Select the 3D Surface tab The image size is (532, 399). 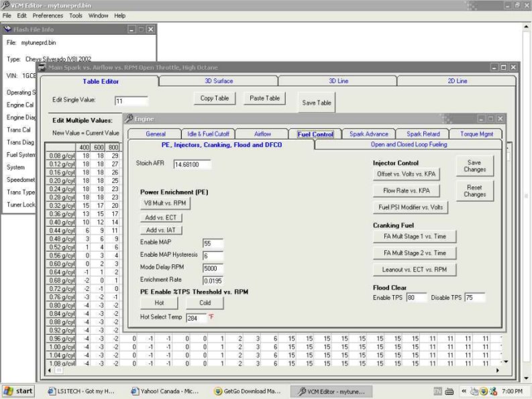tap(219, 81)
